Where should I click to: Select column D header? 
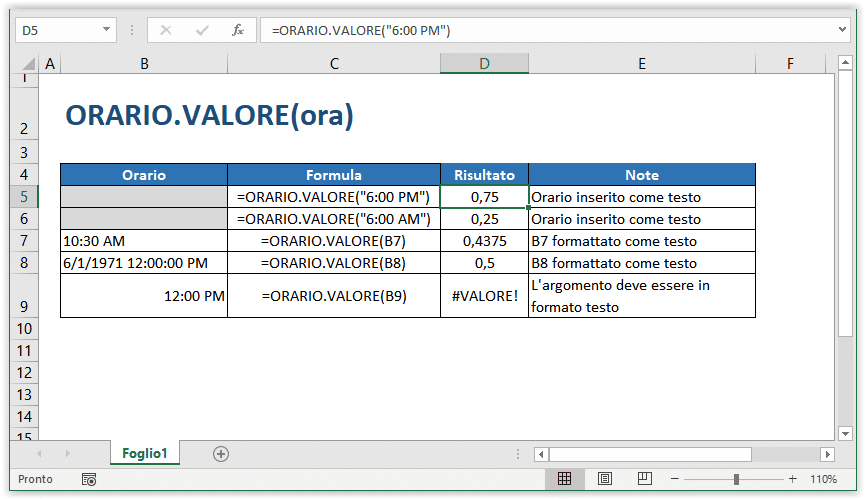484,63
